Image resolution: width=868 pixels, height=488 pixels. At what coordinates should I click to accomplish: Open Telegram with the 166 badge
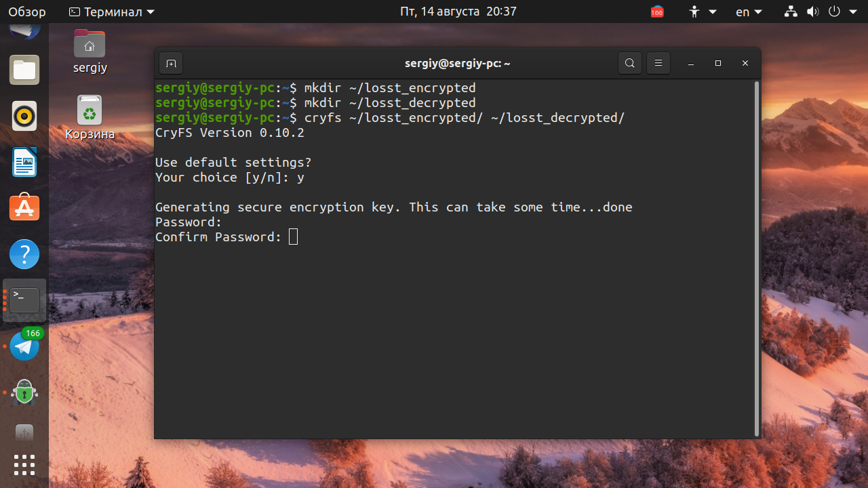[x=25, y=346]
